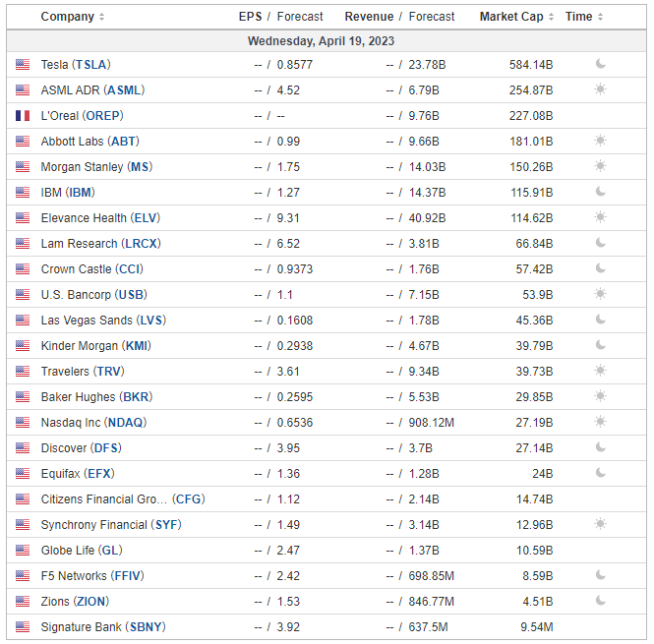This screenshot has width=654, height=644.
Task: Sort by Time column arrows
Action: (600, 17)
